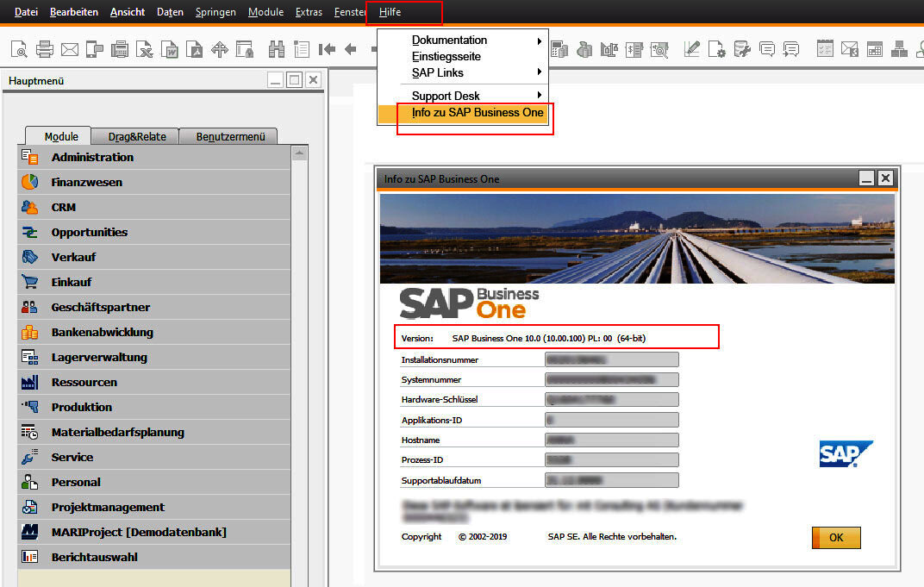Click the Send Email envelope icon
924x587 pixels.
pos(70,49)
